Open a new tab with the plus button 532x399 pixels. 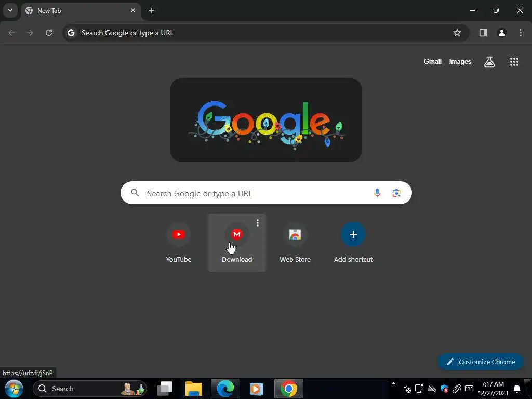click(152, 10)
